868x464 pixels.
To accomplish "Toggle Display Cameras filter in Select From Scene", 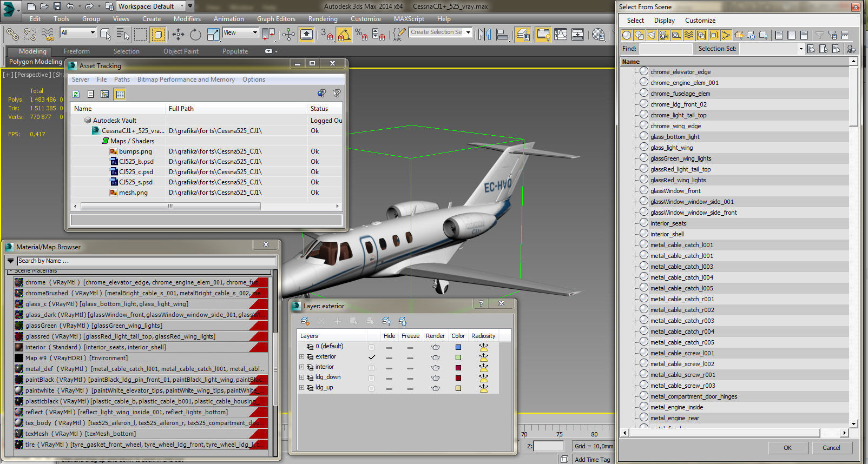I will [x=664, y=35].
